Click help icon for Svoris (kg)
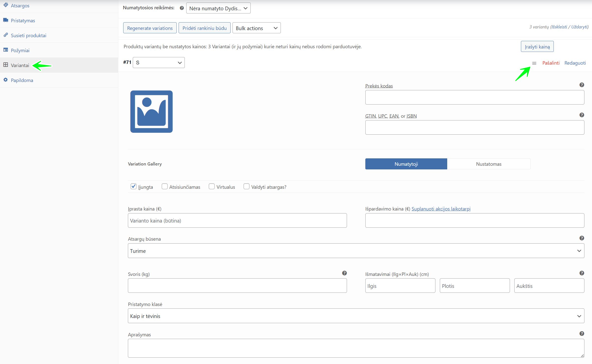This screenshot has width=592, height=364. [344, 273]
